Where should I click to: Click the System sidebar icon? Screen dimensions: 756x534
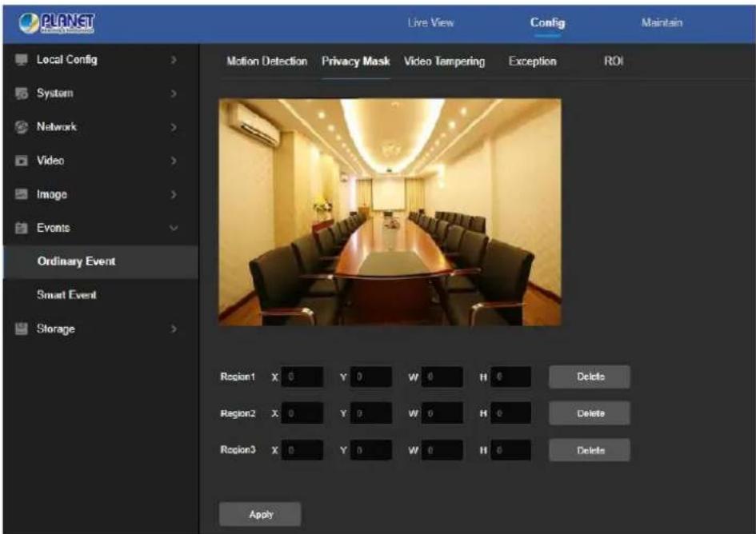(x=22, y=94)
